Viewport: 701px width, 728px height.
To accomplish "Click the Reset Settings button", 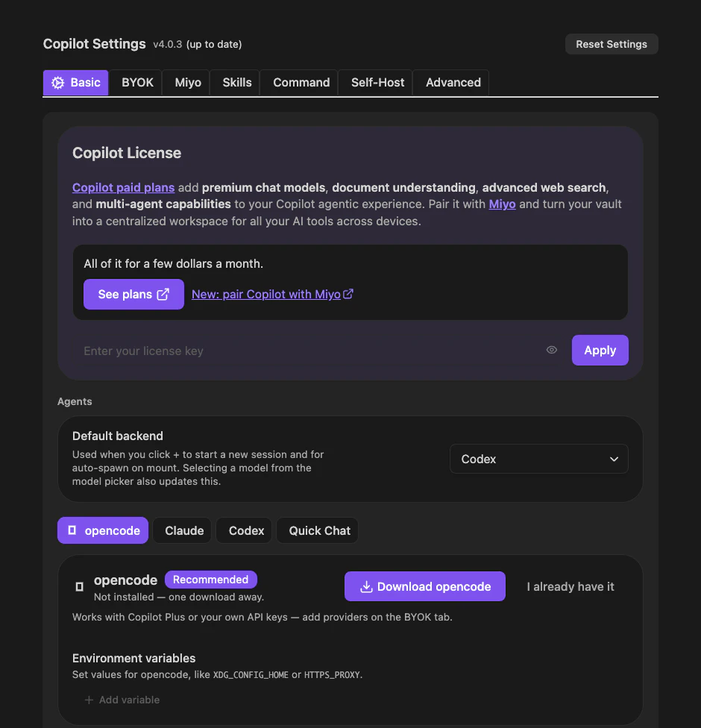I will (x=612, y=44).
